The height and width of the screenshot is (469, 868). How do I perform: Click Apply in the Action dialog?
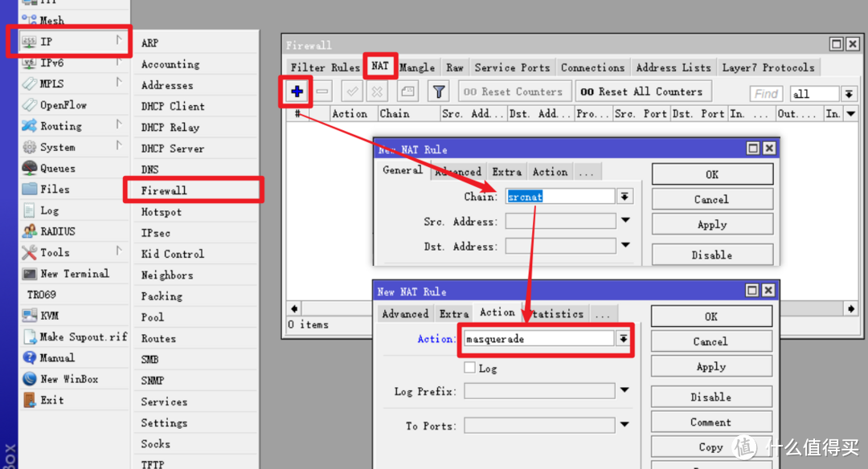[710, 367]
